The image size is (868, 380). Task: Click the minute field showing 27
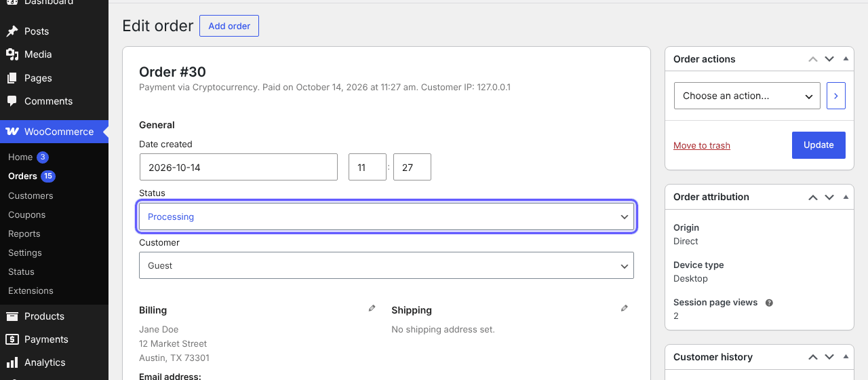pos(412,167)
